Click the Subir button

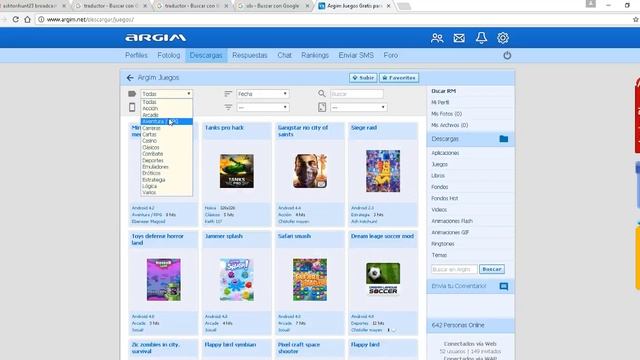363,78
